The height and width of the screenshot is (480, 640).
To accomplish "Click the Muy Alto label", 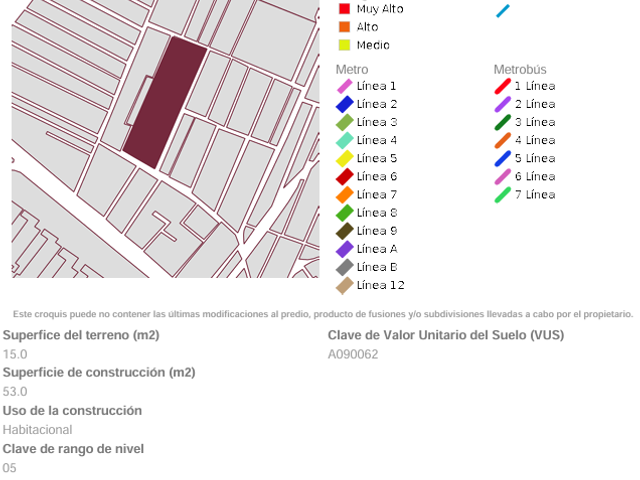I will click(380, 9).
